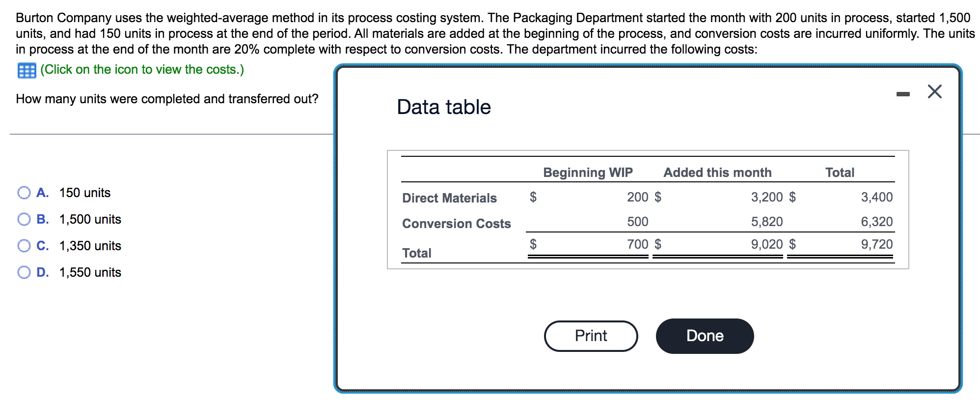Click the Done button

tap(705, 336)
